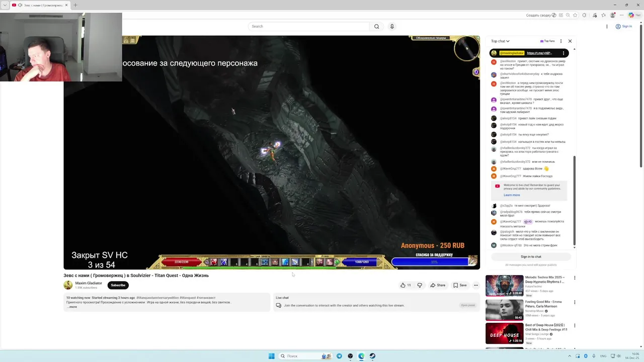
Task: Share the stream via Share button
Action: pos(438,285)
